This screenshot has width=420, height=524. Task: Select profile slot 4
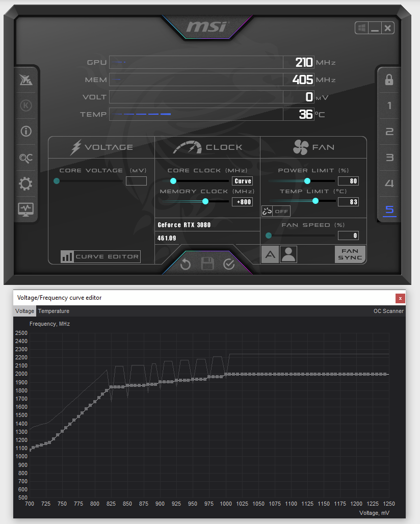[x=389, y=184]
